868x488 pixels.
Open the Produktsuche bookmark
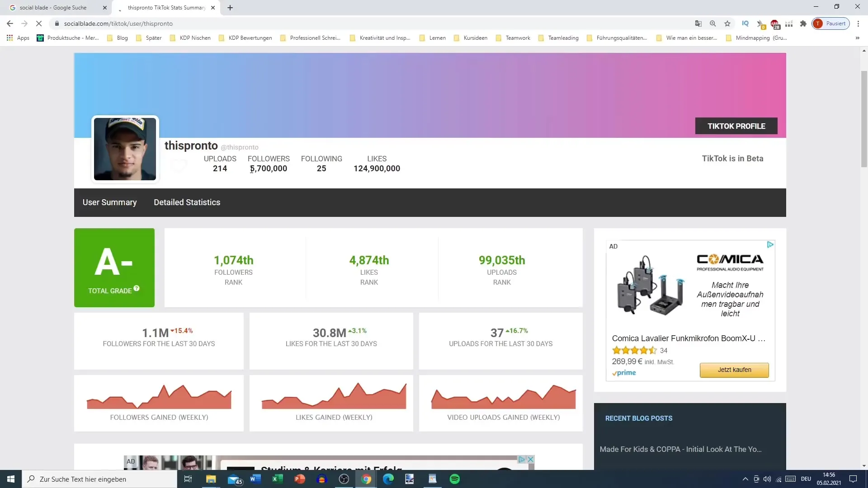coord(68,38)
